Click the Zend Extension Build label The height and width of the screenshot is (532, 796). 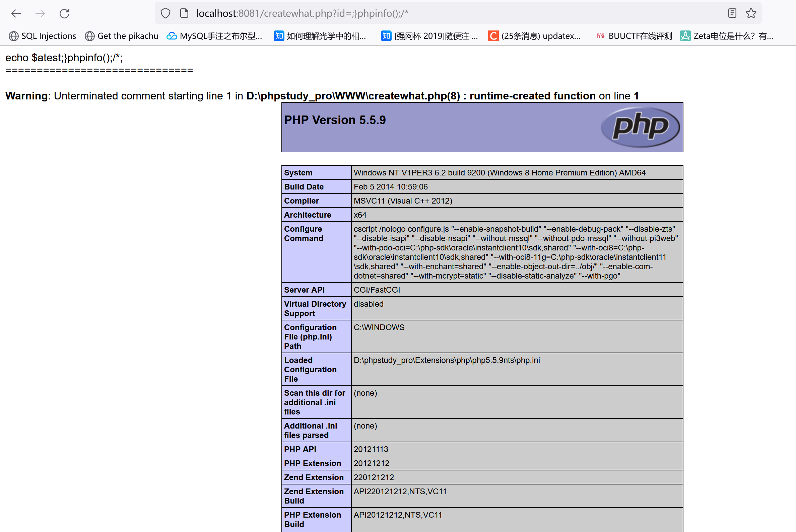(x=314, y=496)
